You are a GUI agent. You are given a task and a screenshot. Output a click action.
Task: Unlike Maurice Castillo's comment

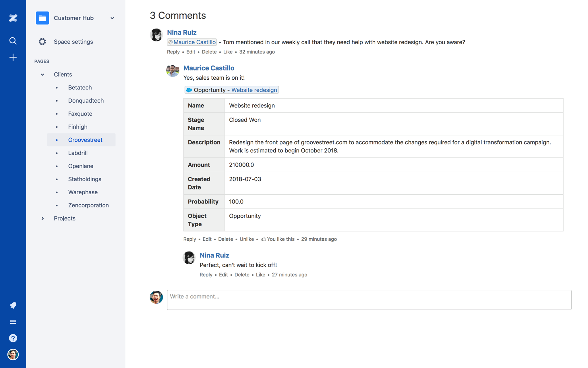coord(247,239)
